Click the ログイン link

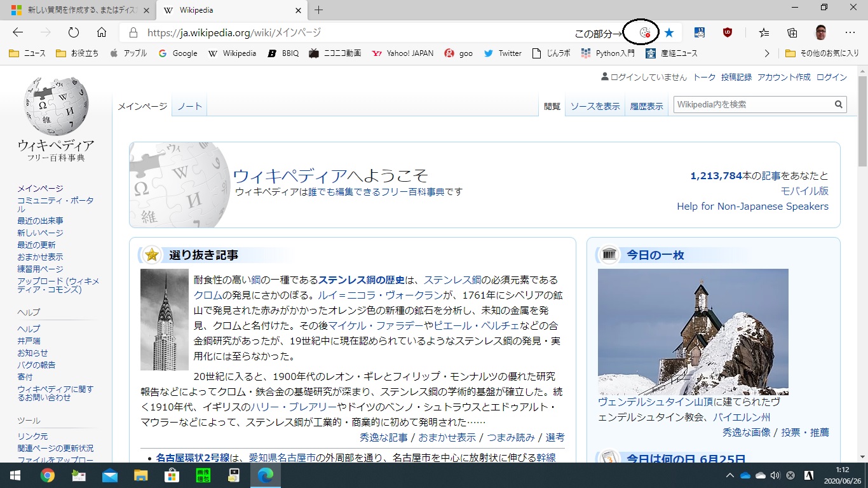pyautogui.click(x=832, y=77)
